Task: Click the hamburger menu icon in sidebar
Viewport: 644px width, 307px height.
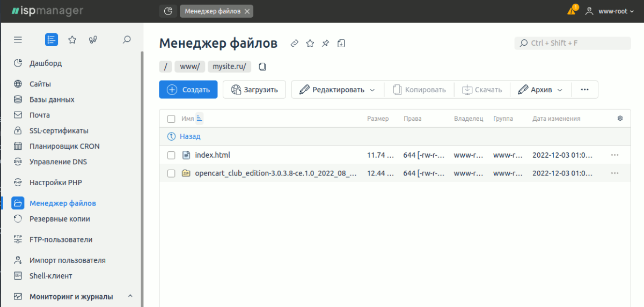Action: [18, 40]
